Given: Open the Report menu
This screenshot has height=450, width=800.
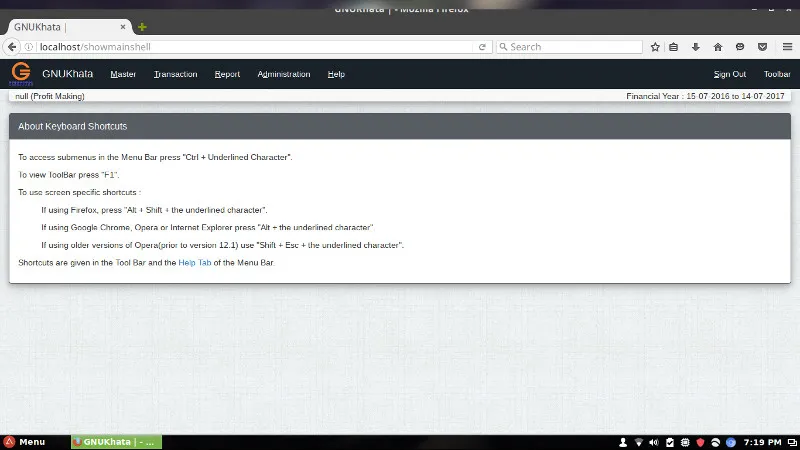Looking at the screenshot, I should [x=227, y=74].
